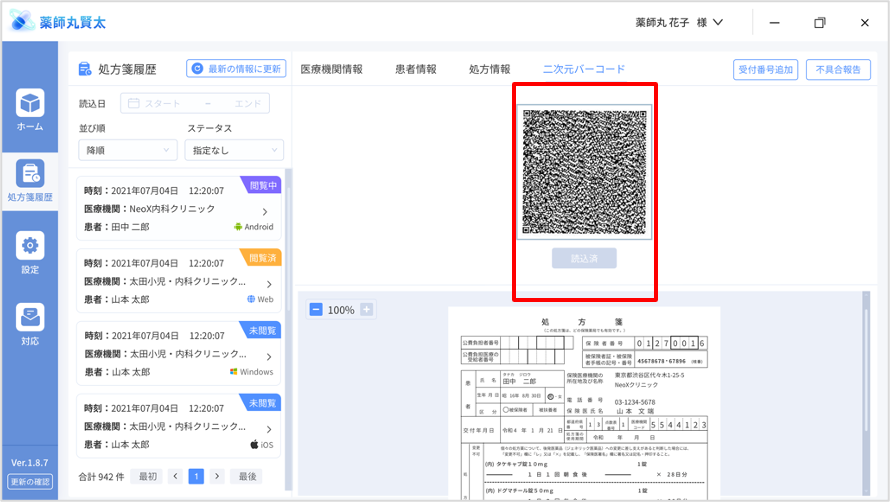This screenshot has height=502, width=890.
Task: Open the 対応 envelope icon
Action: (x=30, y=317)
